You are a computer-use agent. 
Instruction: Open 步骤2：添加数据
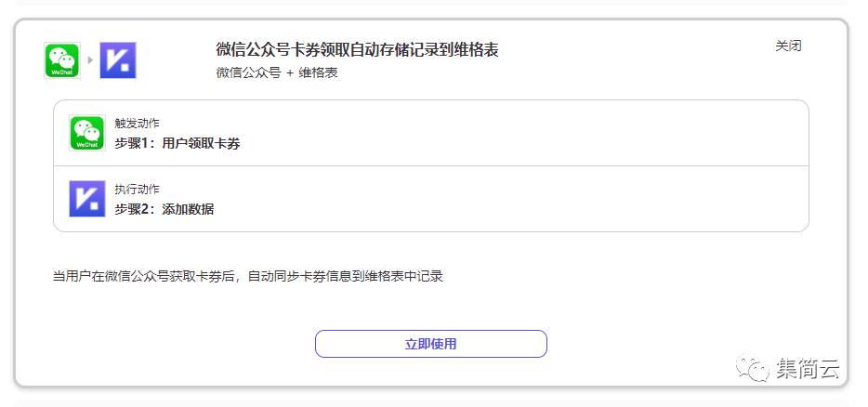(164, 209)
